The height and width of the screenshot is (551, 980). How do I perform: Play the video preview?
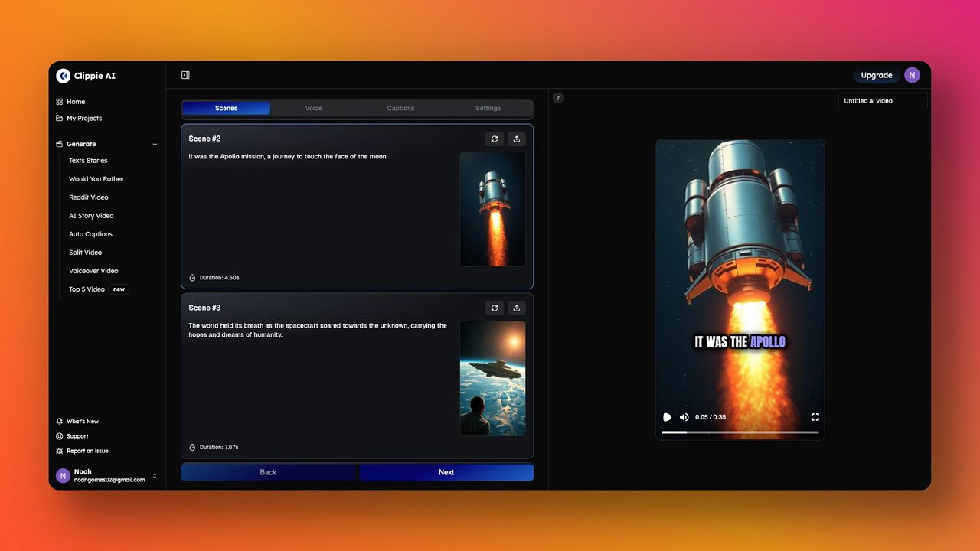(x=667, y=417)
